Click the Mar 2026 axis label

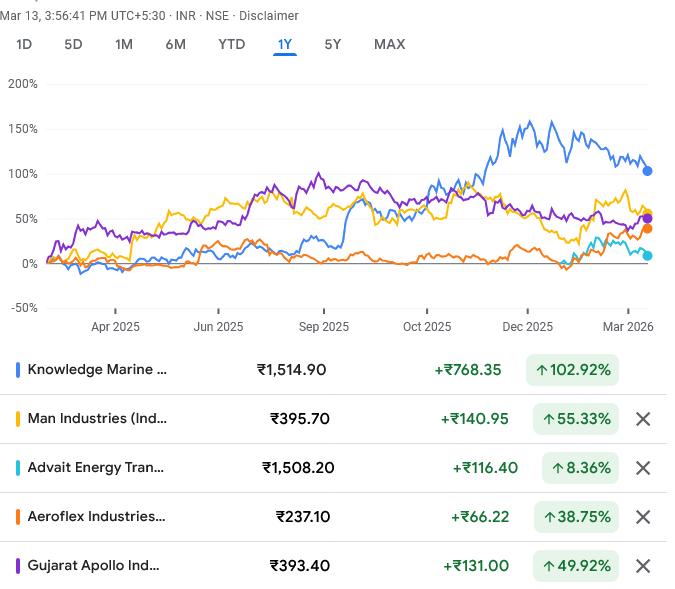click(628, 327)
